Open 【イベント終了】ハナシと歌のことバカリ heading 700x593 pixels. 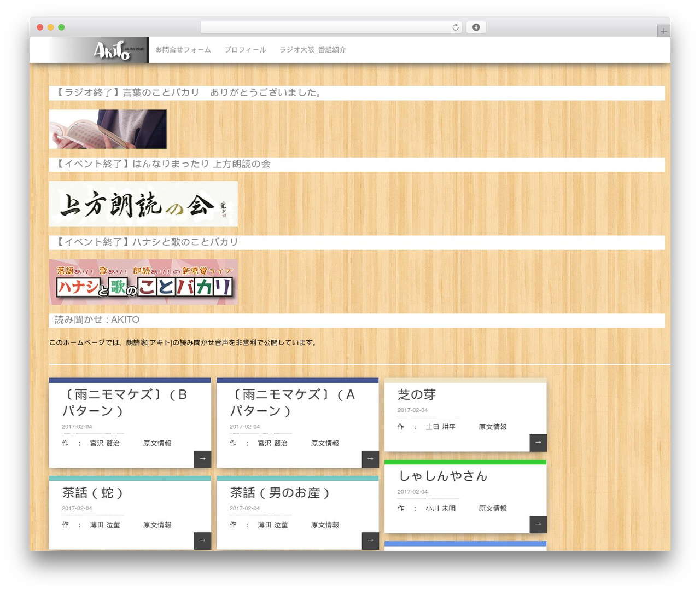(357, 242)
